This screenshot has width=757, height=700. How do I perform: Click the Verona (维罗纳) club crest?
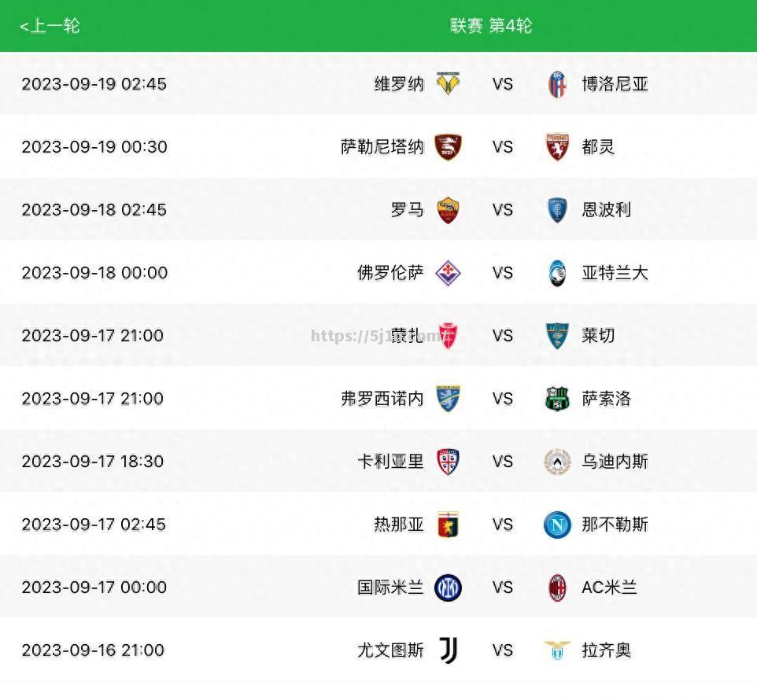pyautogui.click(x=448, y=84)
